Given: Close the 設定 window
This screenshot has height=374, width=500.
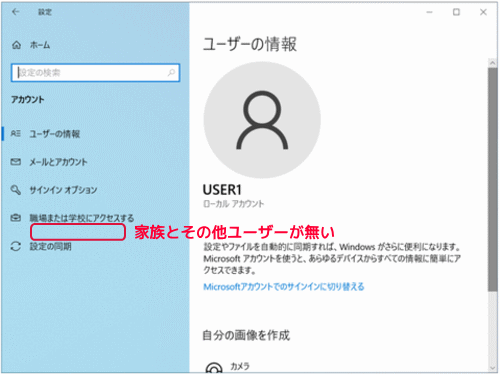Looking at the screenshot, I should point(483,12).
